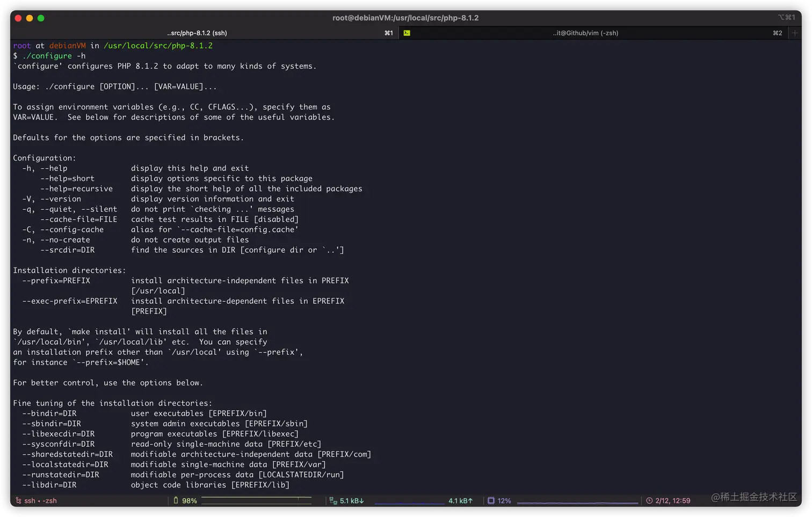This screenshot has height=517, width=812.
Task: Click the ⌘1 shortcut on first tab
Action: coord(389,33)
